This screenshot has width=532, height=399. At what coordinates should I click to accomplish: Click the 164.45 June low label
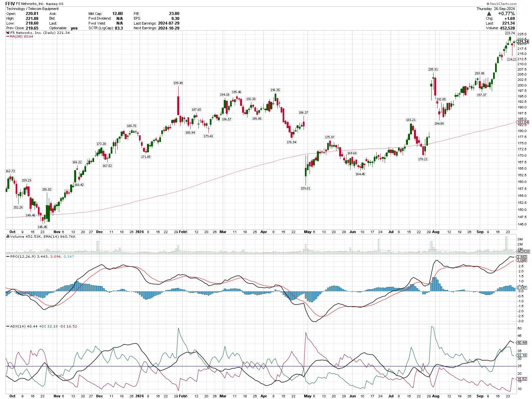[360, 174]
